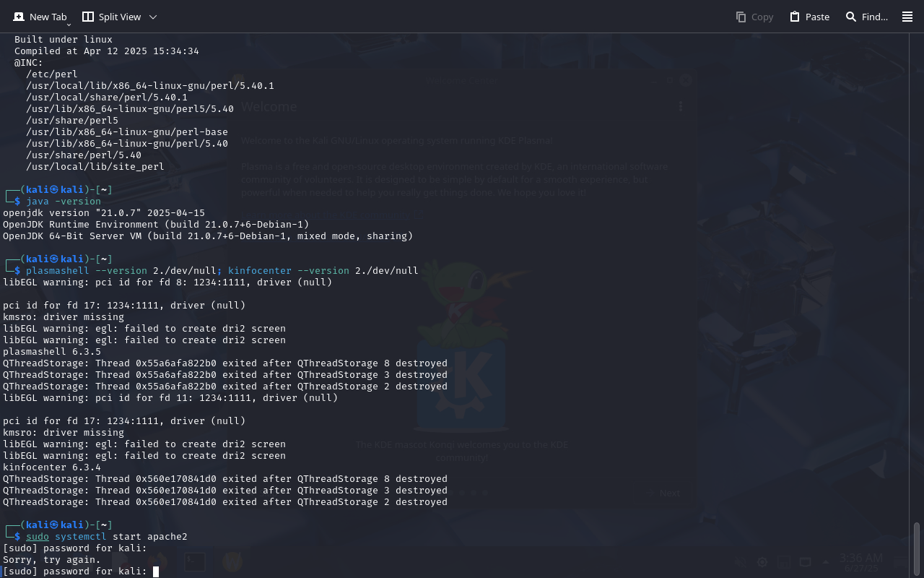
Task: Click '/usr/local/share/perl/5.40.1' path line
Action: 107,97
